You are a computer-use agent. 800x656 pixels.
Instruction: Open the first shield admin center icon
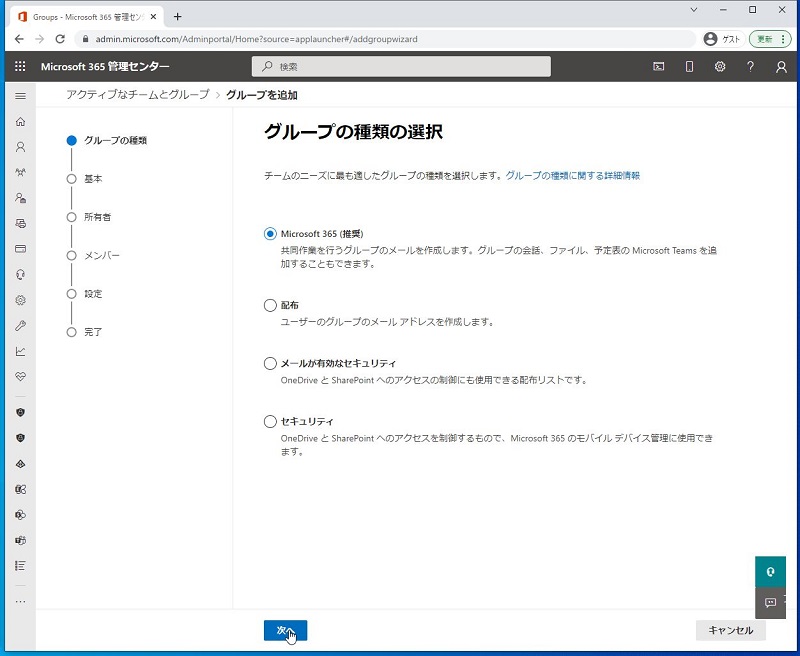pyautogui.click(x=20, y=412)
